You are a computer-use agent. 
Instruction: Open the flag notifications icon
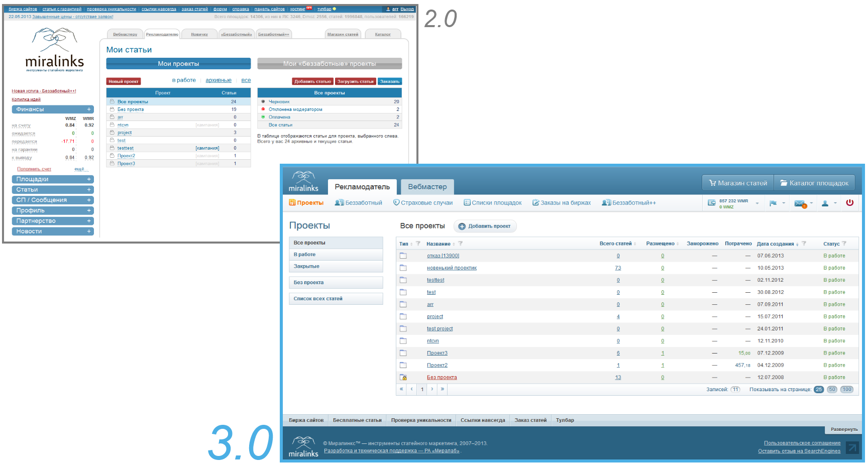click(x=773, y=203)
